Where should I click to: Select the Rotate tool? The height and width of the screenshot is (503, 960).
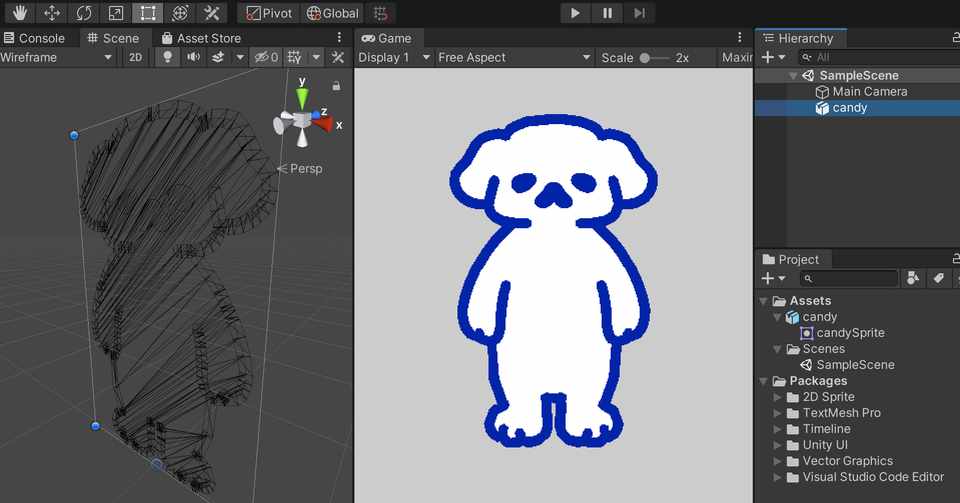pyautogui.click(x=84, y=13)
